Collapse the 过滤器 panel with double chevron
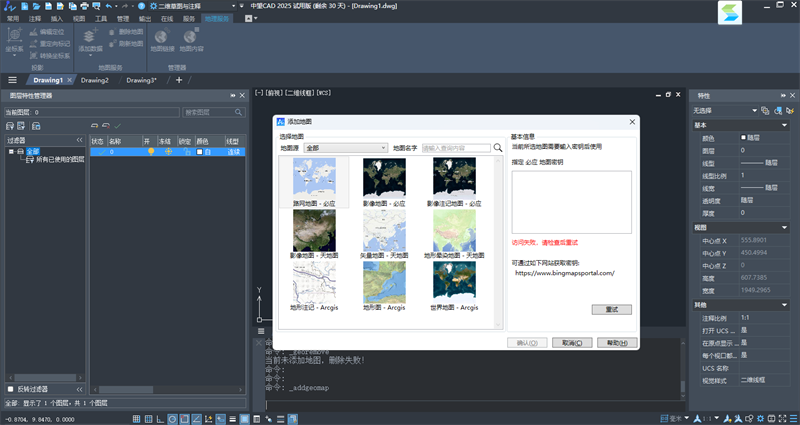 (80, 140)
